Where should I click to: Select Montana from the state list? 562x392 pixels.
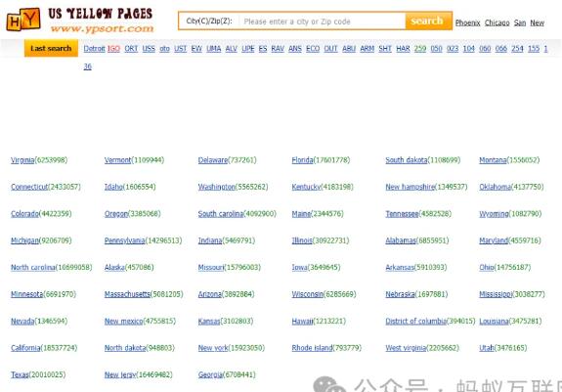coord(493,160)
